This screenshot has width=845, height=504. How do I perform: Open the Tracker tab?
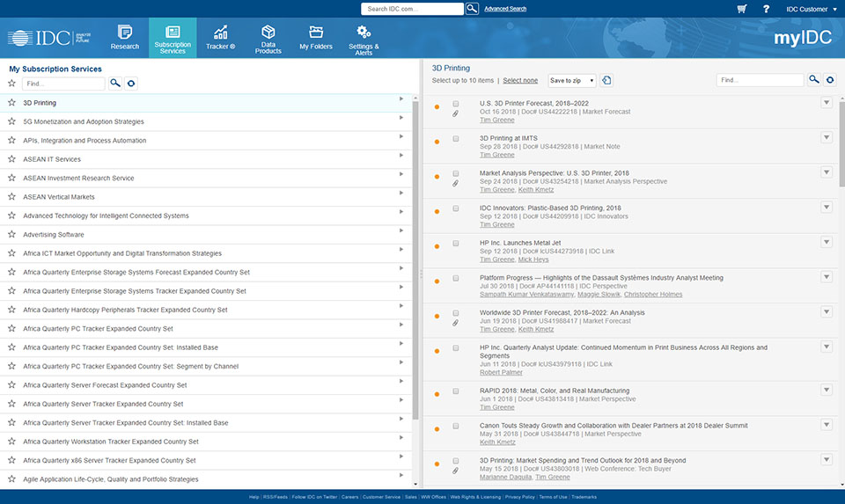coord(220,38)
